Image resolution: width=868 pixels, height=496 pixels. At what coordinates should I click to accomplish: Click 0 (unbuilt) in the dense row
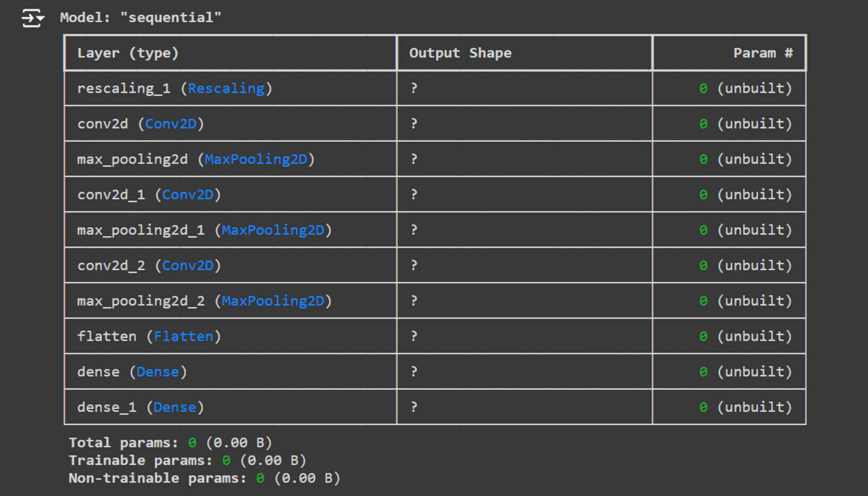[746, 372]
